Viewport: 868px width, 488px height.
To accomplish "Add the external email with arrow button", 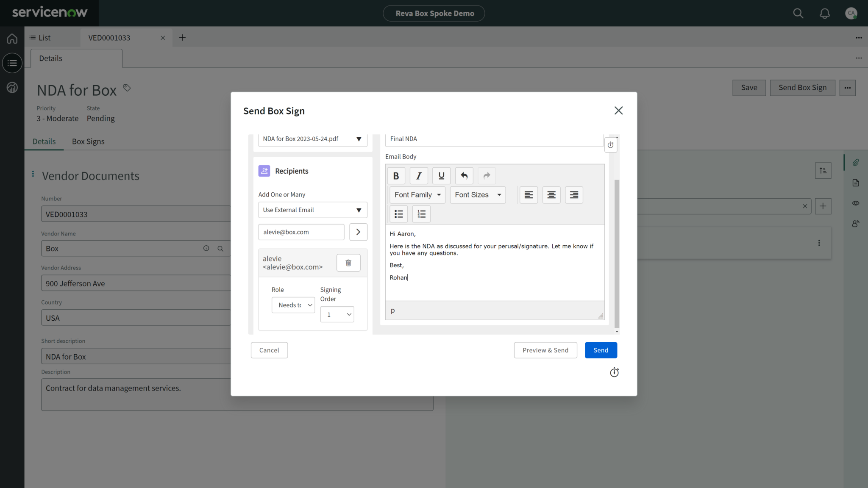I will (x=358, y=232).
